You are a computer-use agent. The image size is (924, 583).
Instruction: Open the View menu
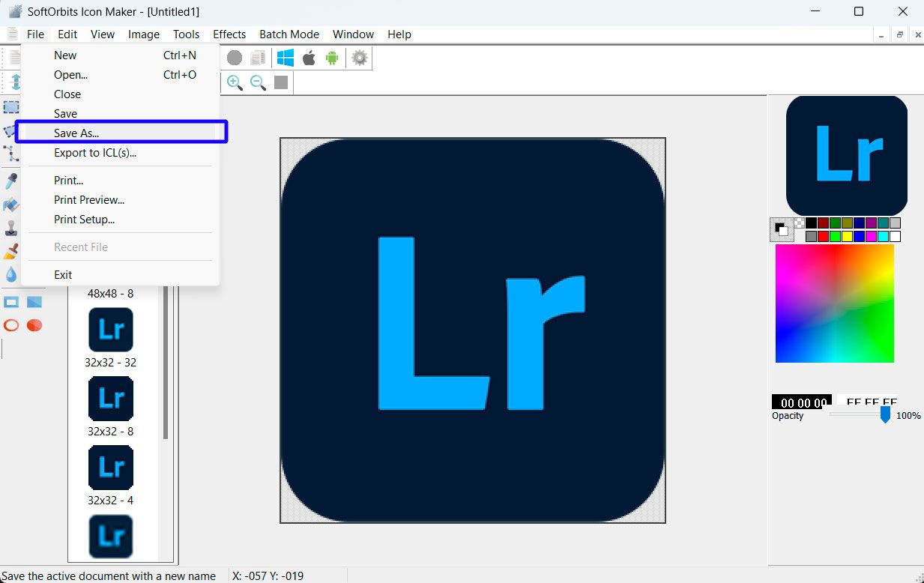tap(103, 34)
